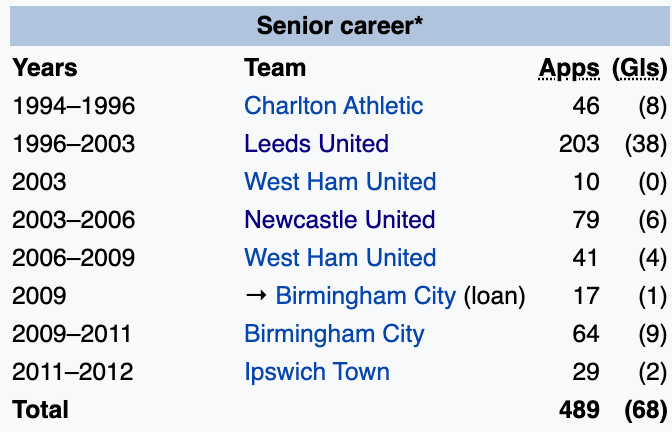The height and width of the screenshot is (432, 672).
Task: Click the 203 appearances cell for Leeds
Action: click(x=579, y=144)
